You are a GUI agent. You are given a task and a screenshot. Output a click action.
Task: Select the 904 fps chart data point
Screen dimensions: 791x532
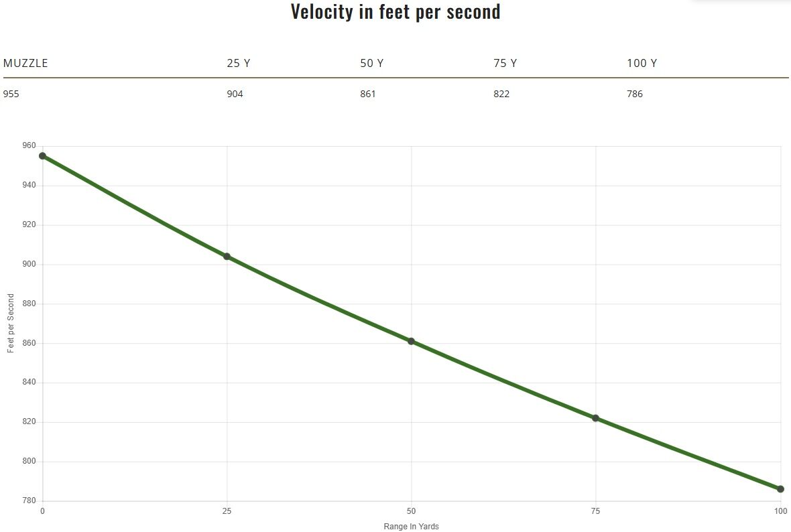[227, 257]
